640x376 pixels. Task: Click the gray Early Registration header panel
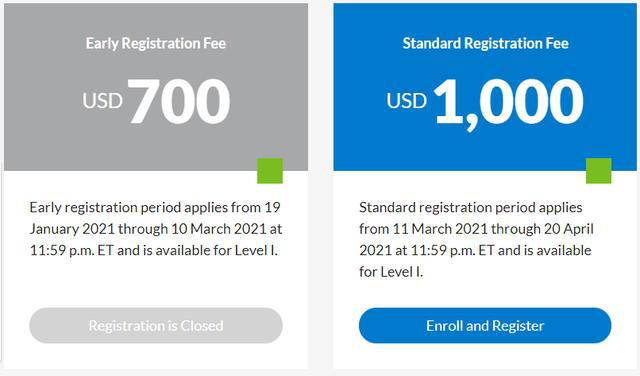pyautogui.click(x=156, y=87)
